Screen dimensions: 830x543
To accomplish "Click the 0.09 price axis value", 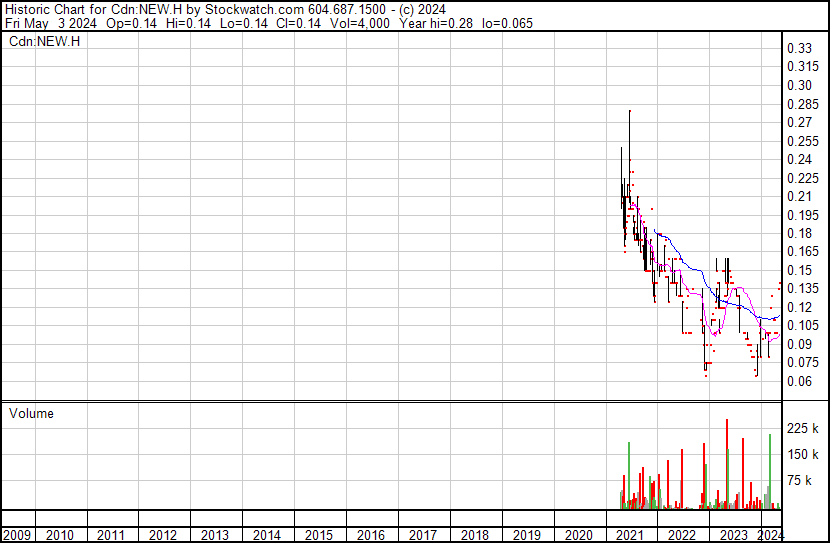I will [x=799, y=344].
